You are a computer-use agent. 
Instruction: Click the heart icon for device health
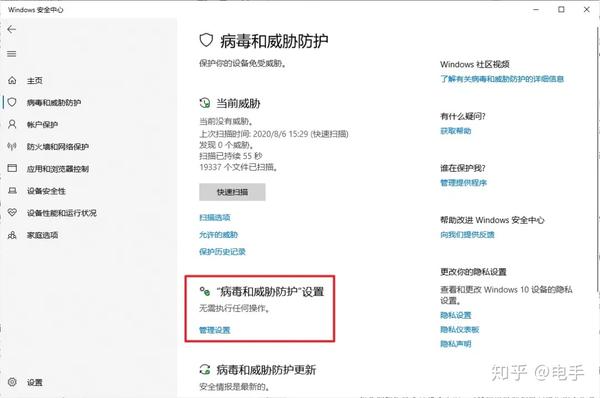pyautogui.click(x=12, y=212)
